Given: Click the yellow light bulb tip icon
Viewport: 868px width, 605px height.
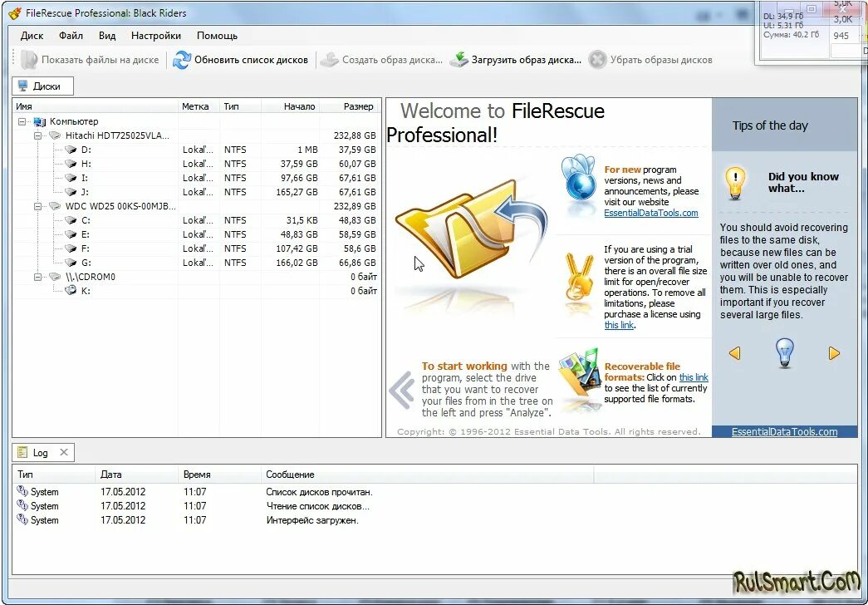Looking at the screenshot, I should click(x=736, y=184).
